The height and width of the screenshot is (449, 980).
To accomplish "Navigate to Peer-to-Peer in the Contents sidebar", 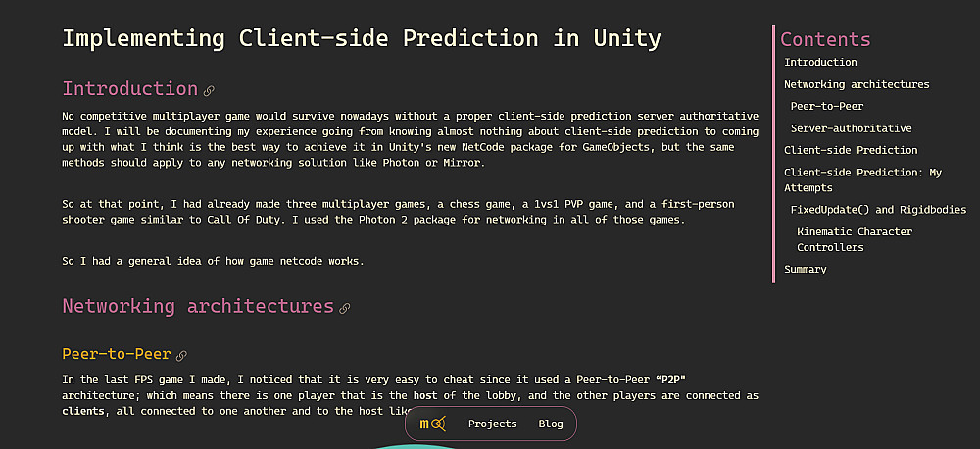I will point(827,106).
